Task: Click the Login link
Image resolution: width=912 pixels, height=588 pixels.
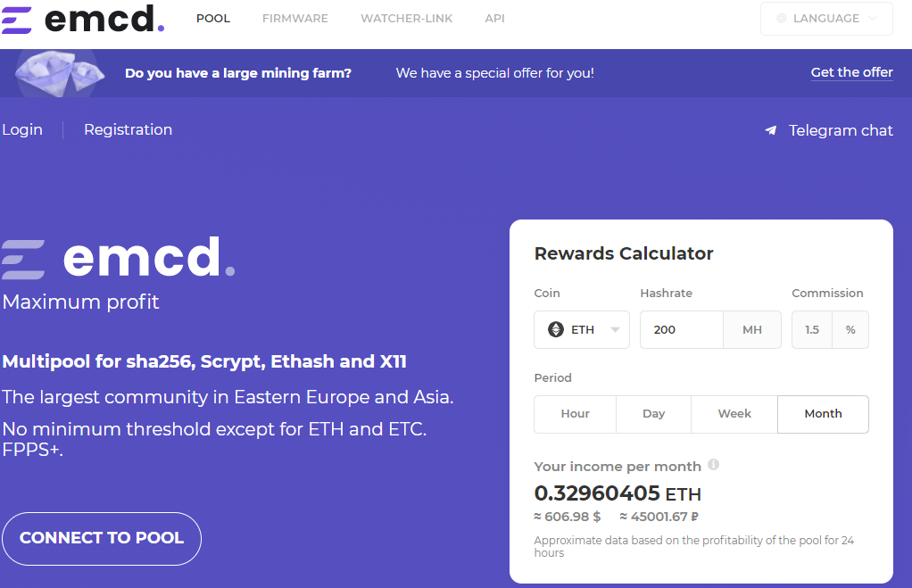Action: click(23, 130)
